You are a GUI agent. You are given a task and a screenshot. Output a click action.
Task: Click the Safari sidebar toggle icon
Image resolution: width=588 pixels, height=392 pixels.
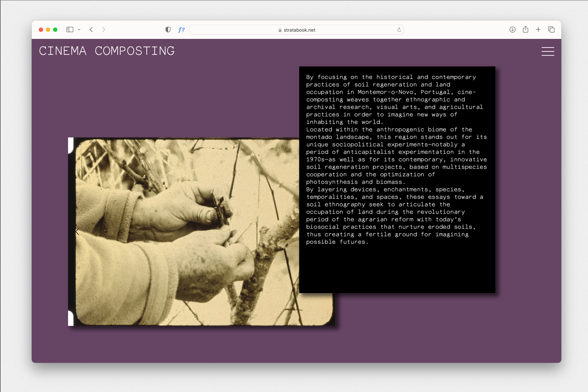[70, 30]
